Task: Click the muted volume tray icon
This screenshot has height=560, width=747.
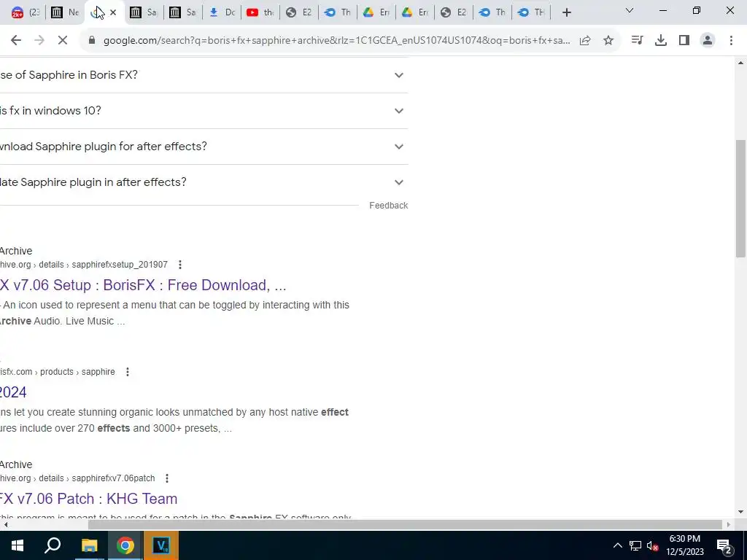Action: pos(653,546)
